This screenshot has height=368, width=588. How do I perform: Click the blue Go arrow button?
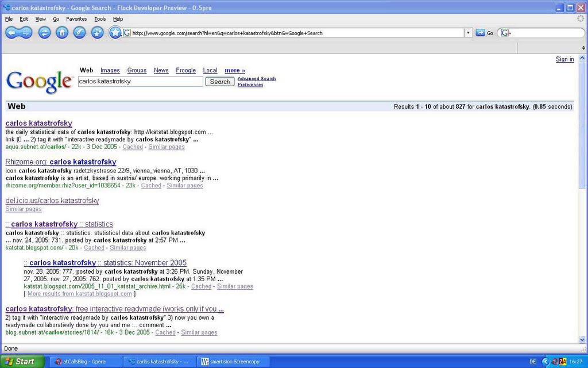[x=481, y=33]
